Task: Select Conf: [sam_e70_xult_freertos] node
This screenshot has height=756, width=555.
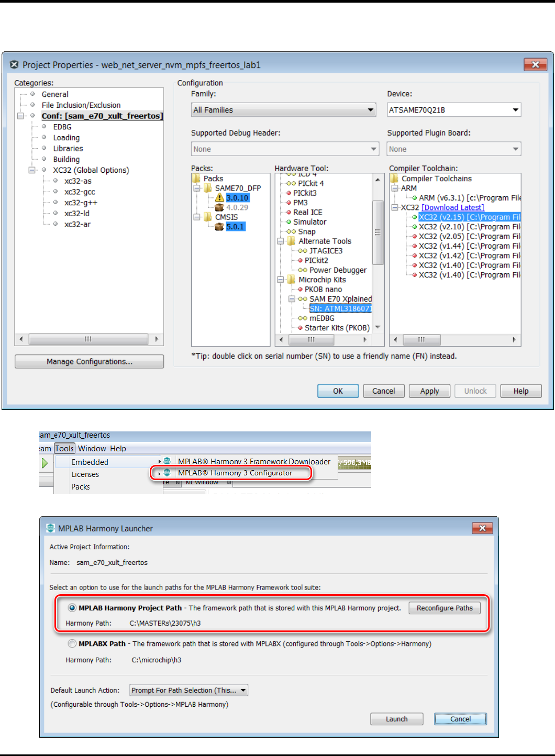Action: 102,116
